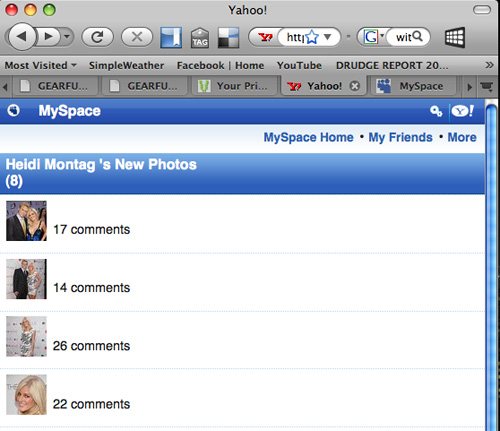Open the photo thumbnail with 26 comments
500x431 pixels.
pyautogui.click(x=26, y=336)
